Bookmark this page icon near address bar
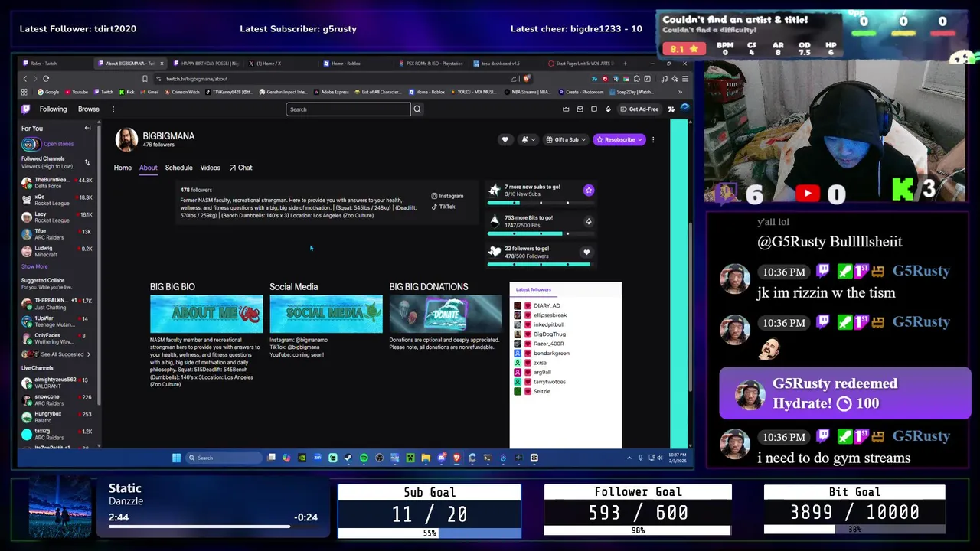The height and width of the screenshot is (551, 980). tap(145, 79)
